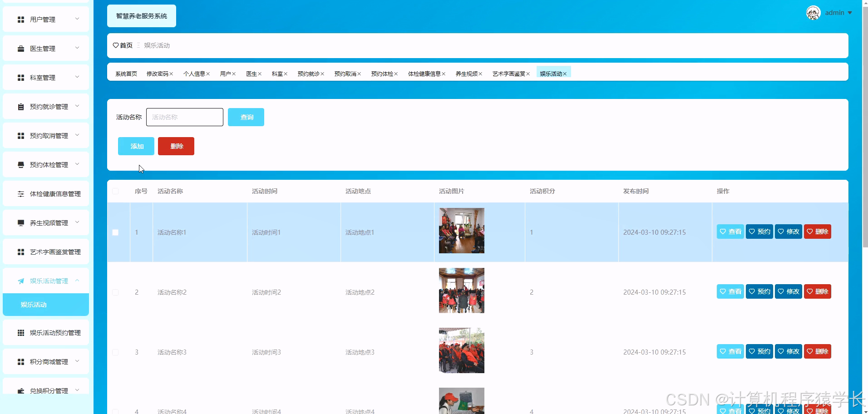Screen dimensions: 868x414
Task: Close the 养生视频 tab
Action: (x=480, y=74)
